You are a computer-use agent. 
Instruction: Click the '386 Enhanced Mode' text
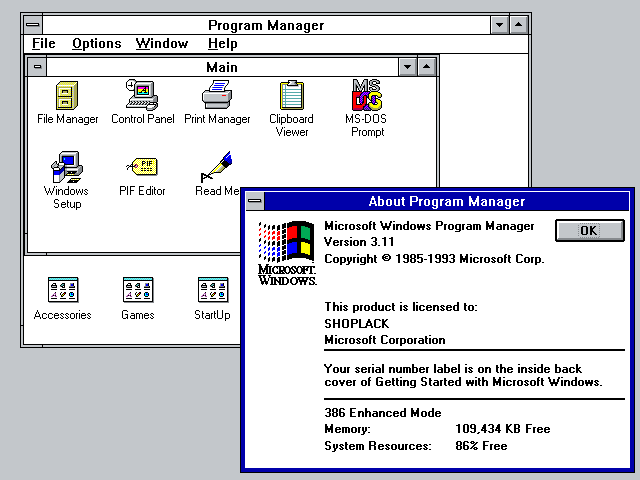coord(383,413)
